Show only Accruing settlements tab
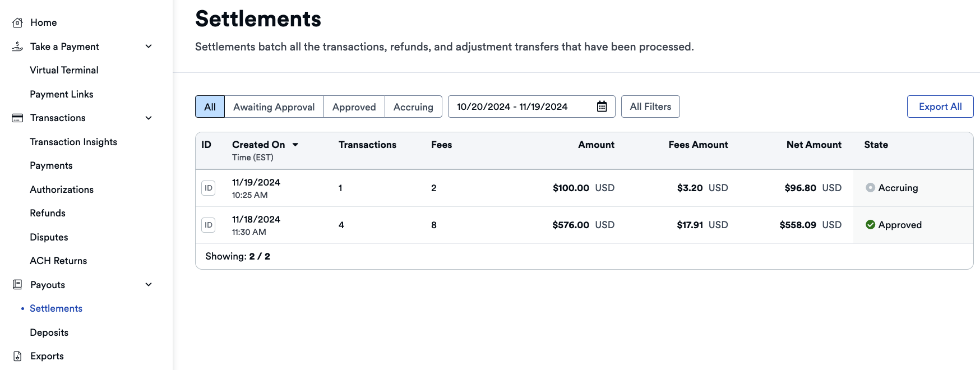This screenshot has width=980, height=370. [x=413, y=107]
